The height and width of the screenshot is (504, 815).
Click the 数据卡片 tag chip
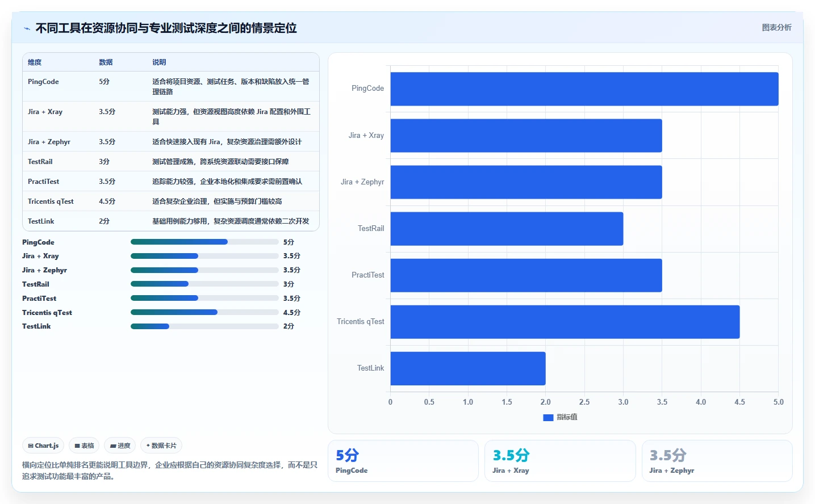[x=161, y=446]
